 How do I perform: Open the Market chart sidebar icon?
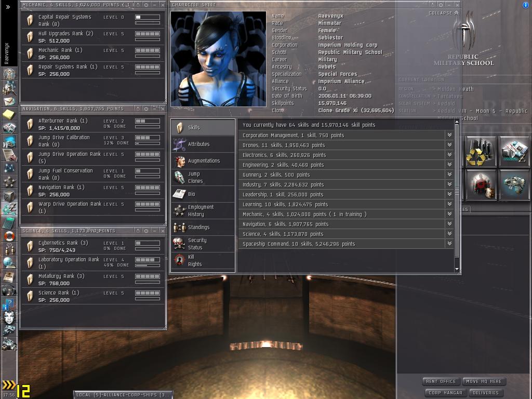[9, 141]
